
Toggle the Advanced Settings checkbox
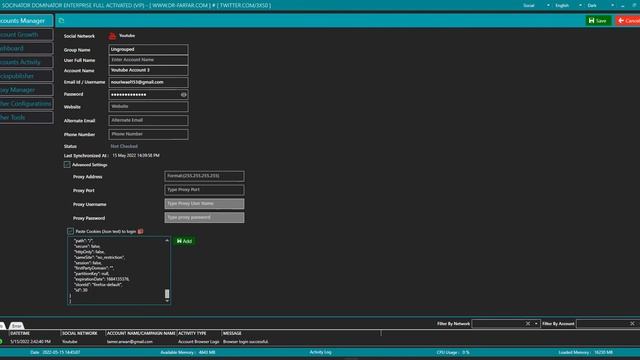coord(67,165)
